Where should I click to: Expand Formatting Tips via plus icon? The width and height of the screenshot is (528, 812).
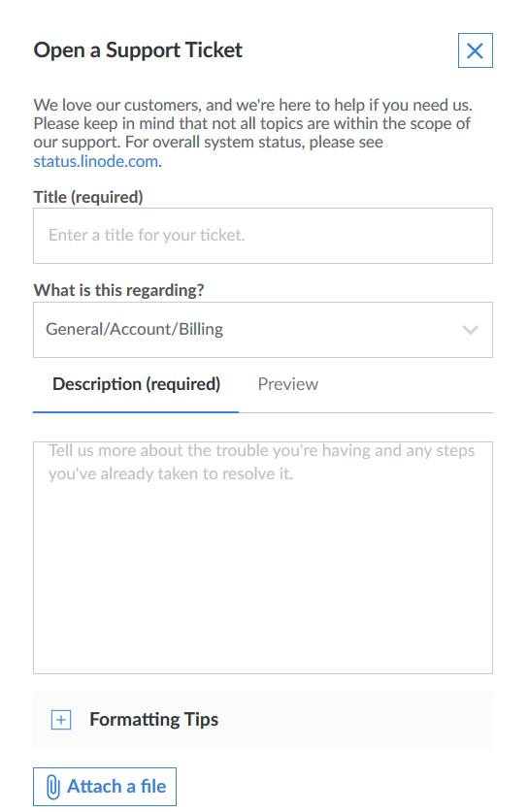click(61, 720)
